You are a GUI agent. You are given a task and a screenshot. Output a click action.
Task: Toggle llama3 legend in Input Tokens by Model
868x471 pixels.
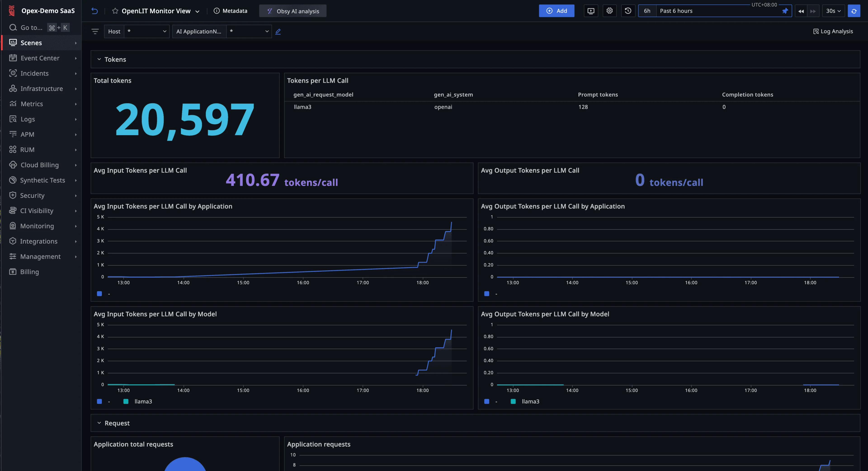138,402
